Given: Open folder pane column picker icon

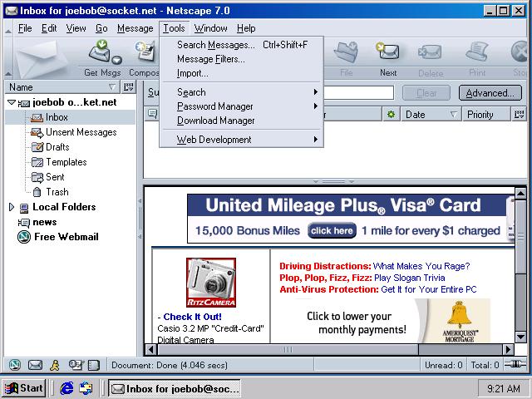Looking at the screenshot, I should click(128, 86).
